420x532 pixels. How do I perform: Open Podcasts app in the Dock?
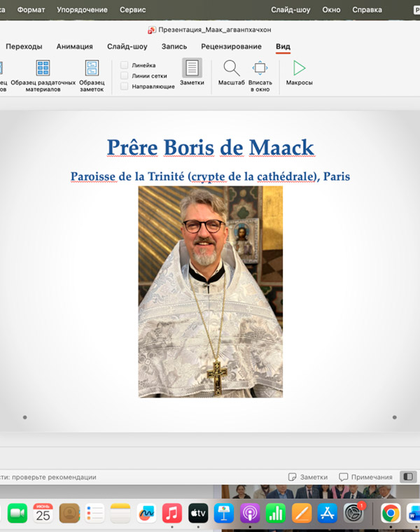click(250, 513)
